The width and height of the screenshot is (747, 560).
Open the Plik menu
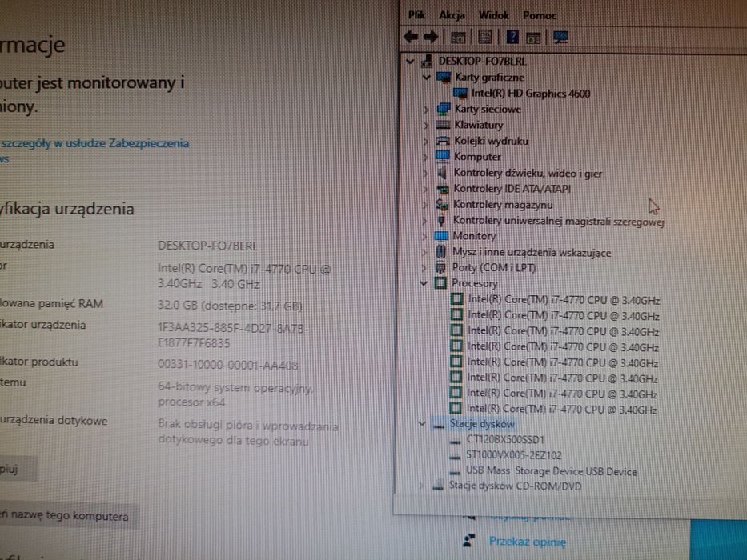(x=416, y=15)
